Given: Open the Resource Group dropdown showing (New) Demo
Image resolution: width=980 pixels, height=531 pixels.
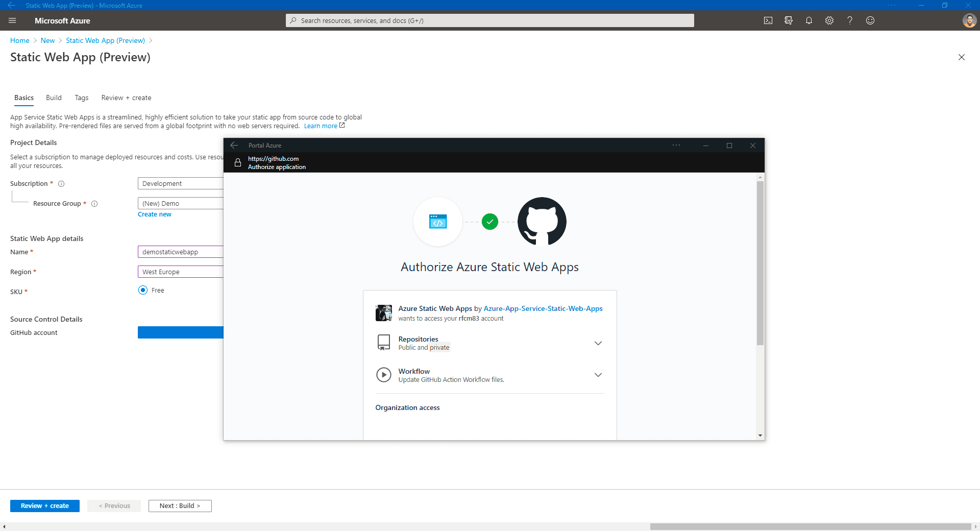Looking at the screenshot, I should (181, 203).
